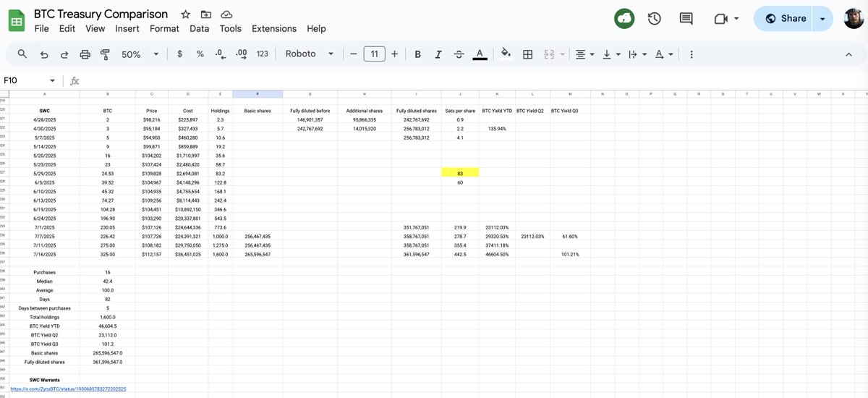
Task: Star the BTC Treasury Comparison document
Action: 186,14
